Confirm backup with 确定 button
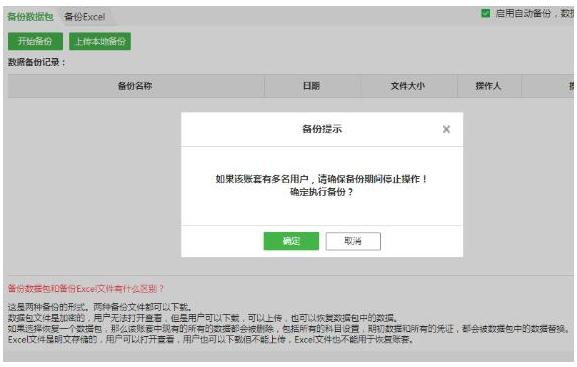The height and width of the screenshot is (367, 577). [x=291, y=241]
